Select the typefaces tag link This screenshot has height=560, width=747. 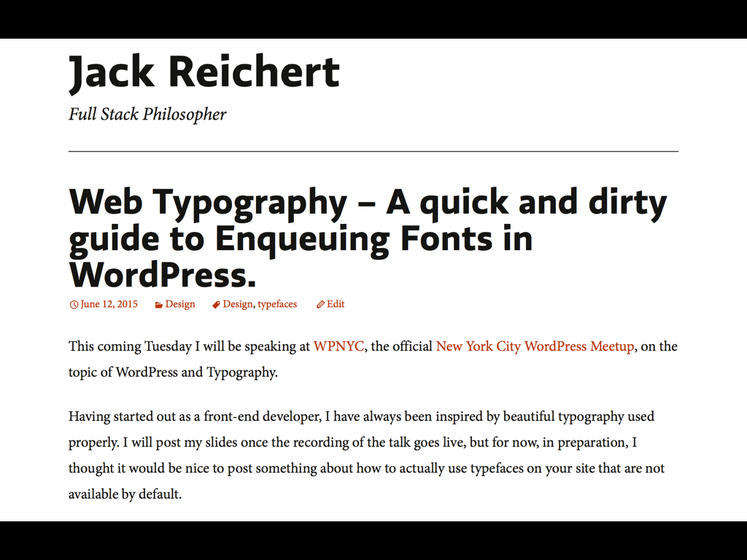tap(277, 304)
